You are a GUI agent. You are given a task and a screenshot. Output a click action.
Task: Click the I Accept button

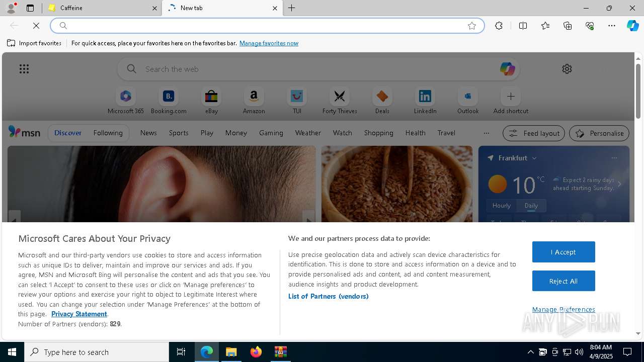click(563, 252)
